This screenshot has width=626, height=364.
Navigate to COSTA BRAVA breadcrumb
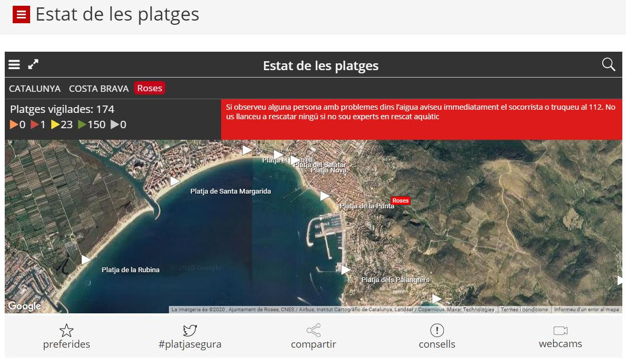98,88
